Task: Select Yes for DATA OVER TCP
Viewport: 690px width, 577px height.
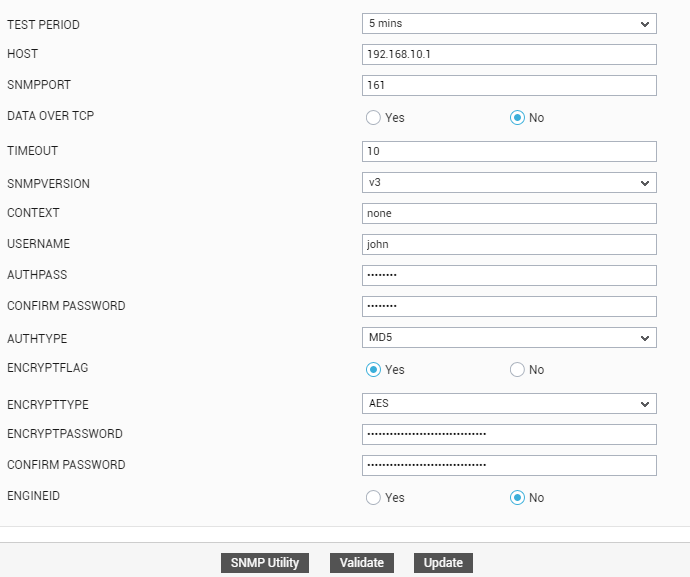Action: (373, 118)
